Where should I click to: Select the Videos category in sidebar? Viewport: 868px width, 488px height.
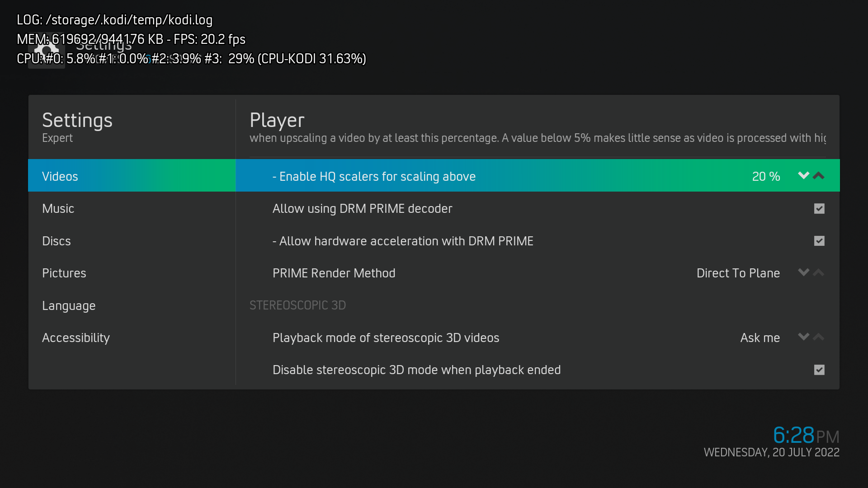coord(60,176)
